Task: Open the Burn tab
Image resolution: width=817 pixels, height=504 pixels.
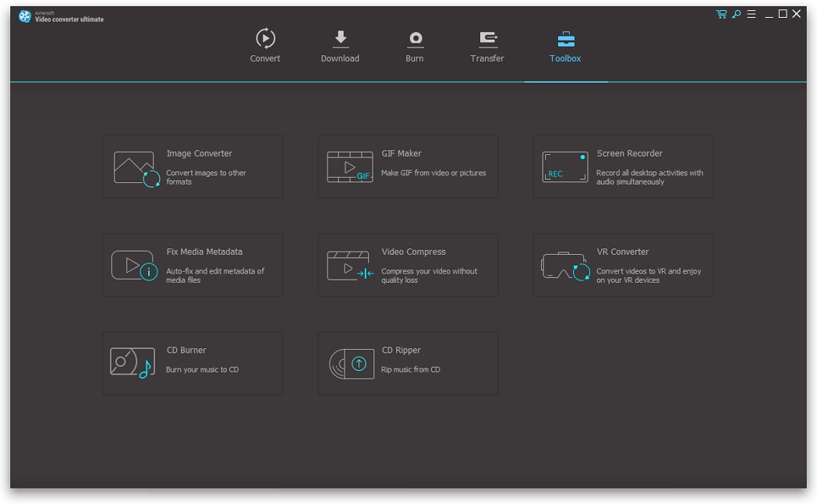Action: [x=416, y=44]
